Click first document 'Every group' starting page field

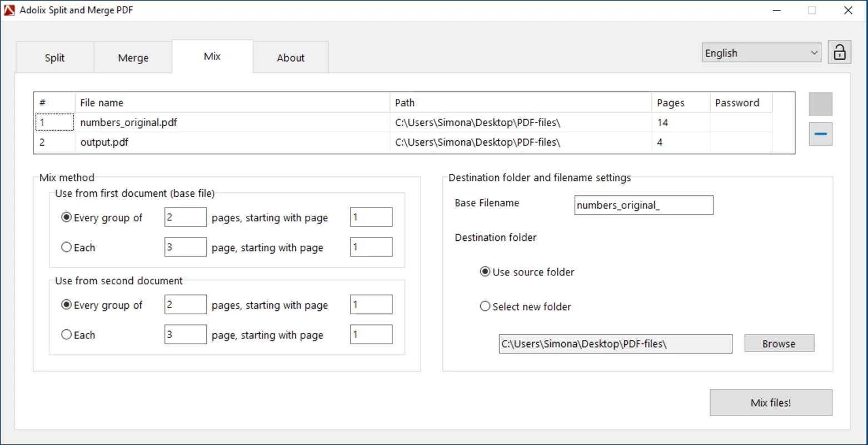coord(371,217)
